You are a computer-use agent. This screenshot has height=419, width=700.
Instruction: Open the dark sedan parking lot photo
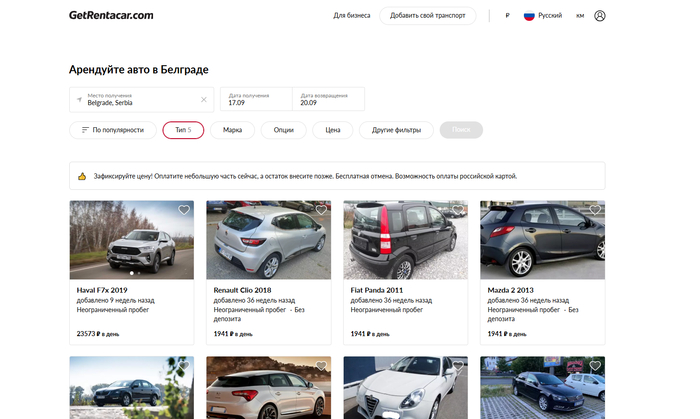[542, 387]
